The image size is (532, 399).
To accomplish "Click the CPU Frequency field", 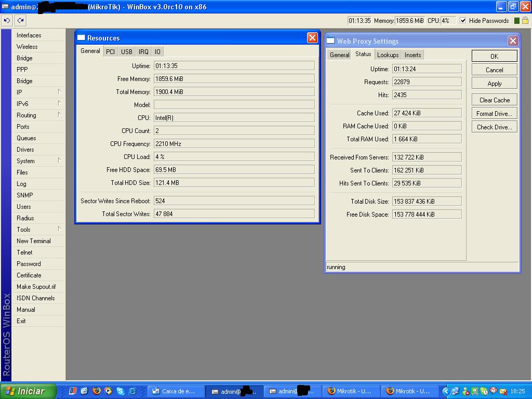I will [234, 144].
